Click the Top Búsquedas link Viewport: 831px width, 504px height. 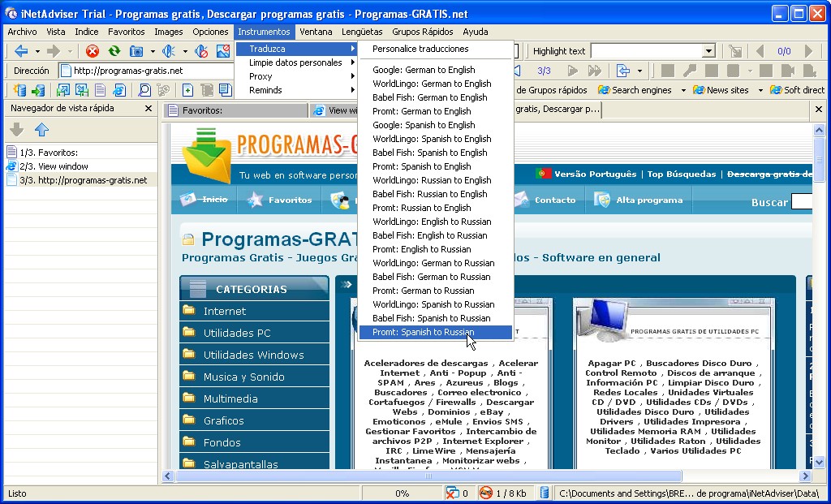coord(682,174)
